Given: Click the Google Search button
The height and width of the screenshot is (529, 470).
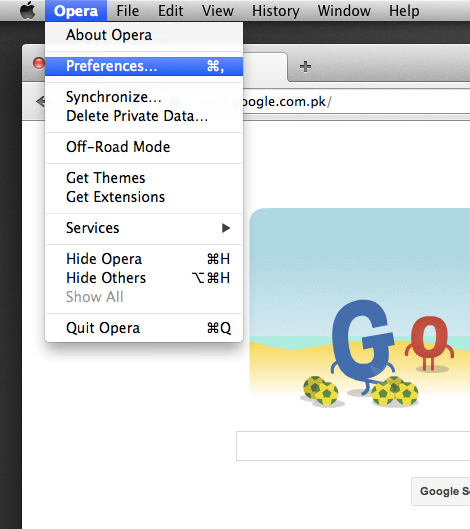Looking at the screenshot, I should pos(441,491).
